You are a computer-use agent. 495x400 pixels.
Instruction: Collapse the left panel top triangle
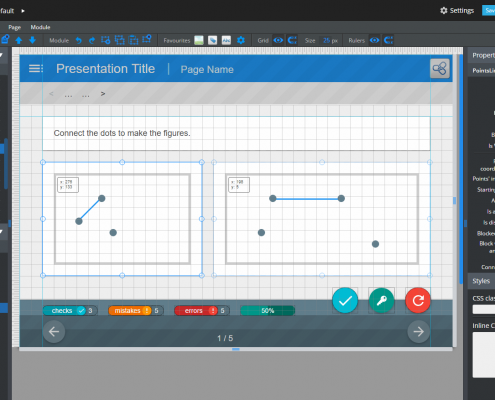click(1, 55)
